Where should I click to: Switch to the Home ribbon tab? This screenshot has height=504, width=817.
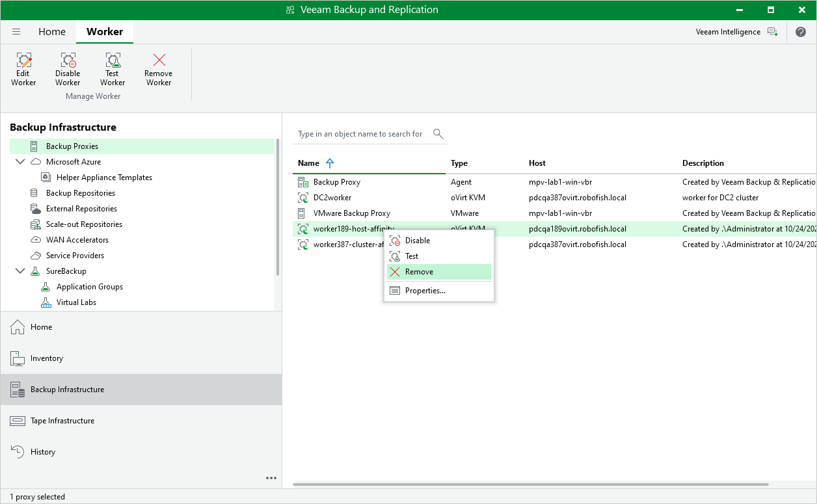point(52,32)
